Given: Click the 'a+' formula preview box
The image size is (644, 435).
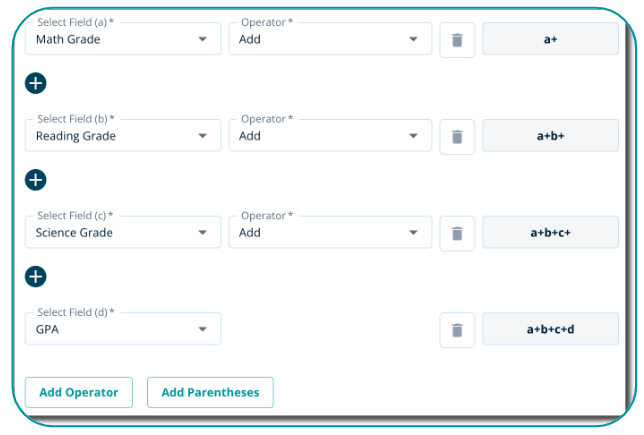Looking at the screenshot, I should pyautogui.click(x=550, y=40).
